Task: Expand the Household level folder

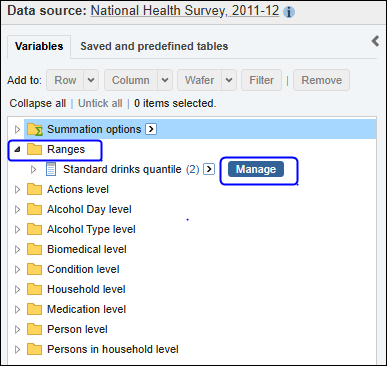Action: click(17, 289)
